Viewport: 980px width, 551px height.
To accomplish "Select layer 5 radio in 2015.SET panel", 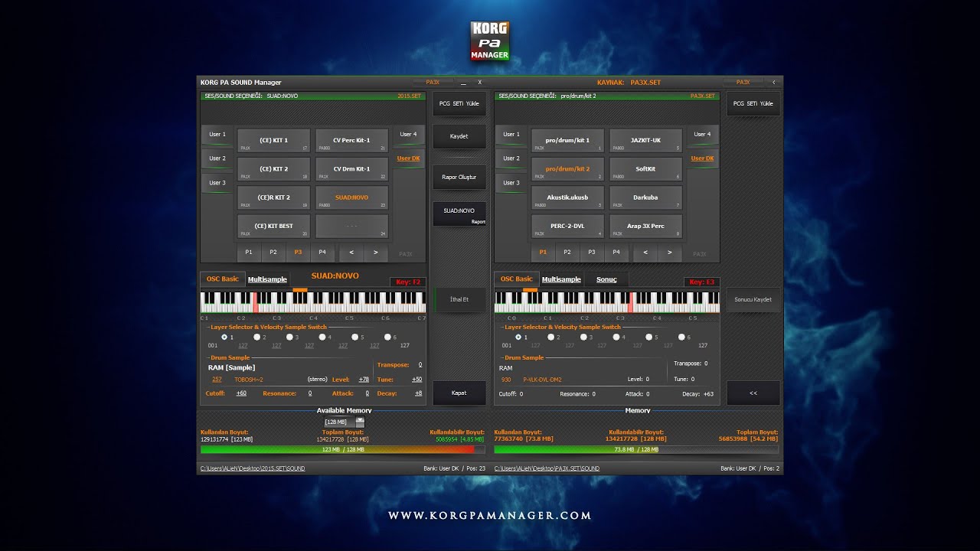I will coord(354,337).
